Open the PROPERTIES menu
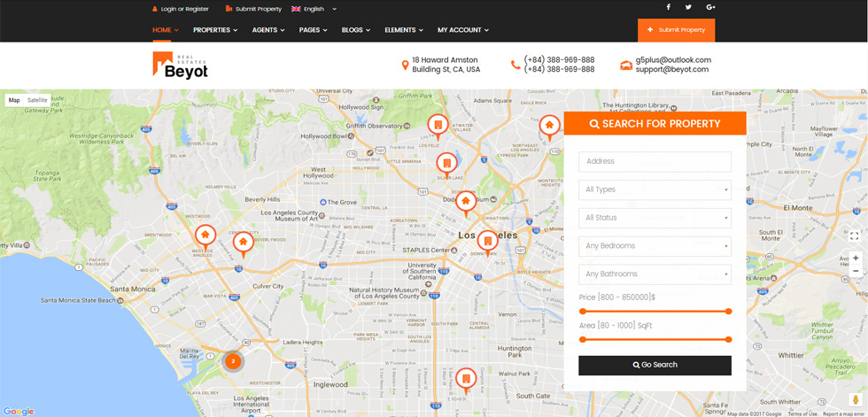This screenshot has width=868, height=417. click(x=215, y=30)
